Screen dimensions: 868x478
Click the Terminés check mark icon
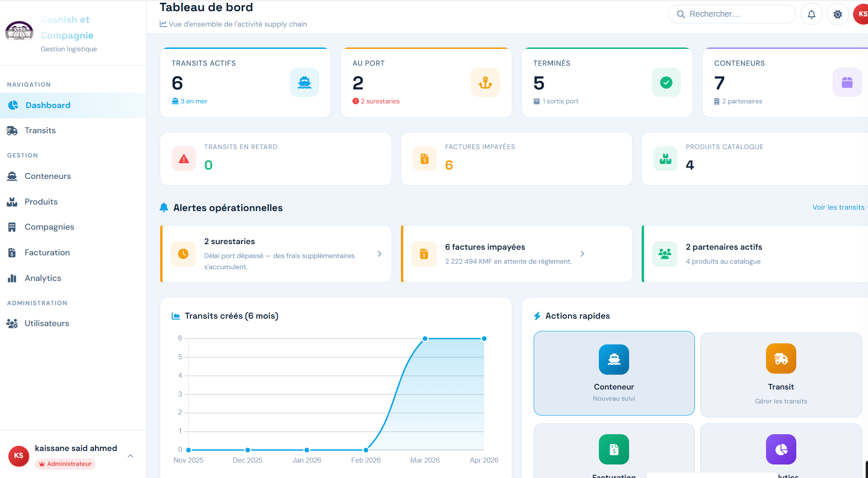point(666,82)
